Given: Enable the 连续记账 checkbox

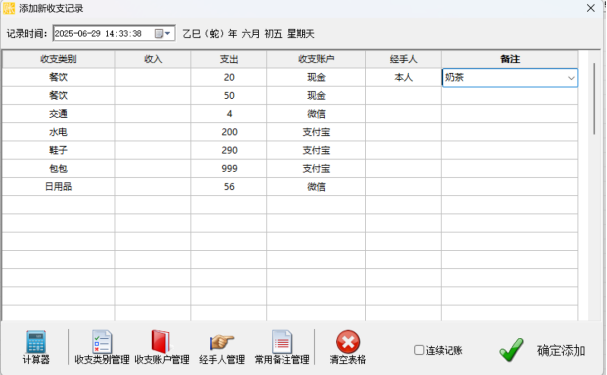Looking at the screenshot, I should (419, 350).
